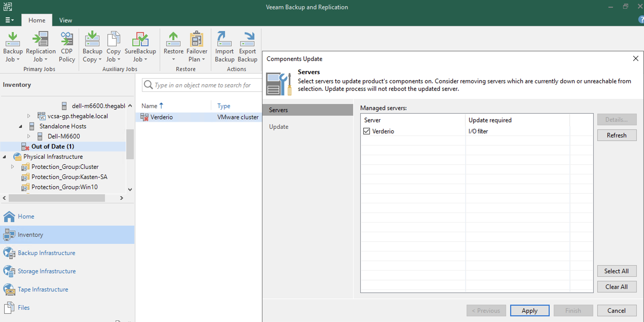Click the Select All button

[x=617, y=271]
